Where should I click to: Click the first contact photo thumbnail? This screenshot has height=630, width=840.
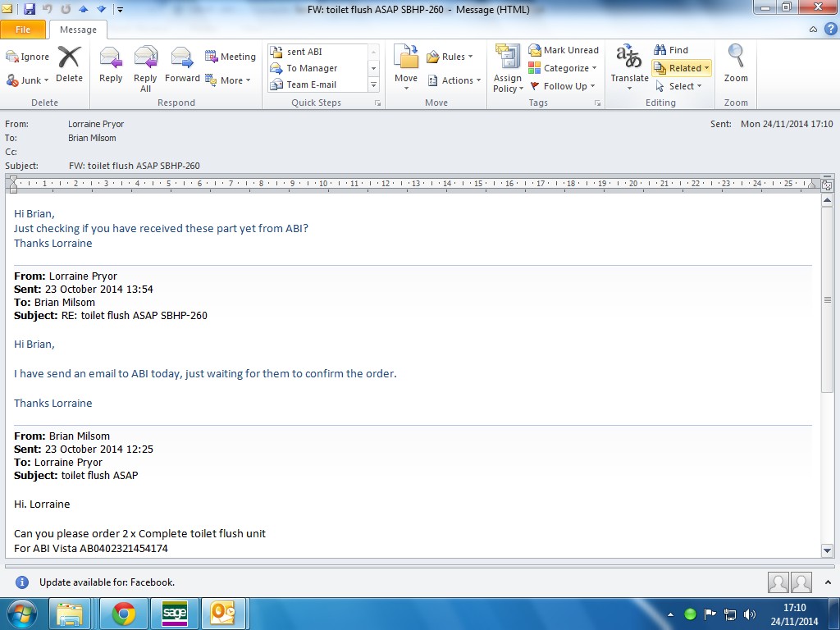[778, 582]
